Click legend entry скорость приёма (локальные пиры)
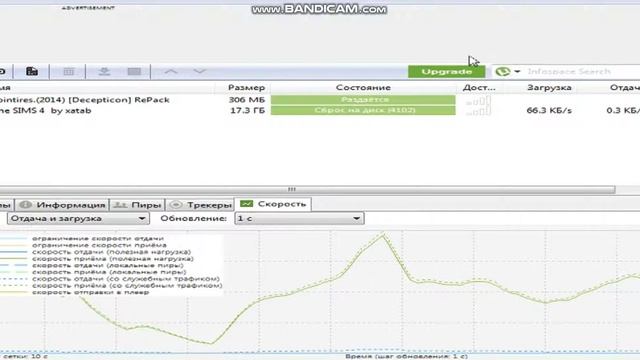The height and width of the screenshot is (360, 640). click(x=109, y=272)
